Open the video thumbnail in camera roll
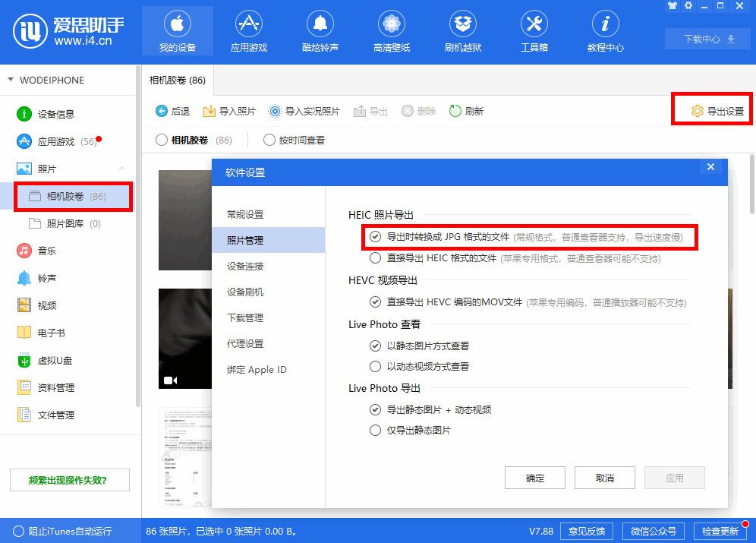The width and height of the screenshot is (756, 543). click(x=186, y=338)
